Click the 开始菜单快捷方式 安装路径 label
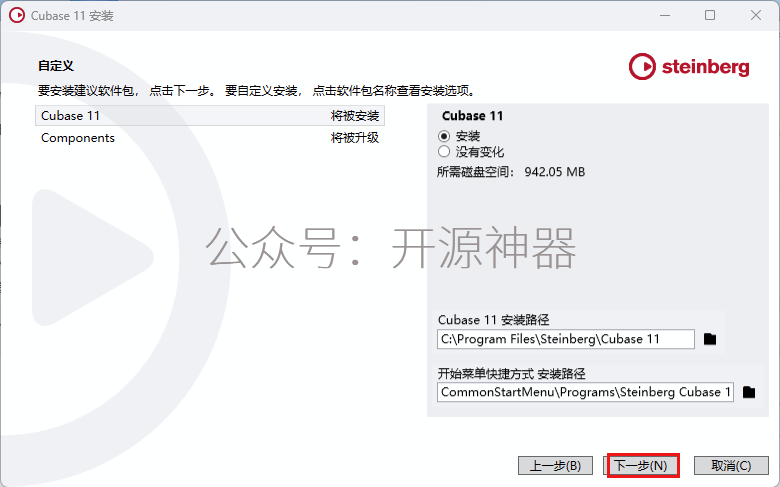This screenshot has height=487, width=780. tap(511, 374)
